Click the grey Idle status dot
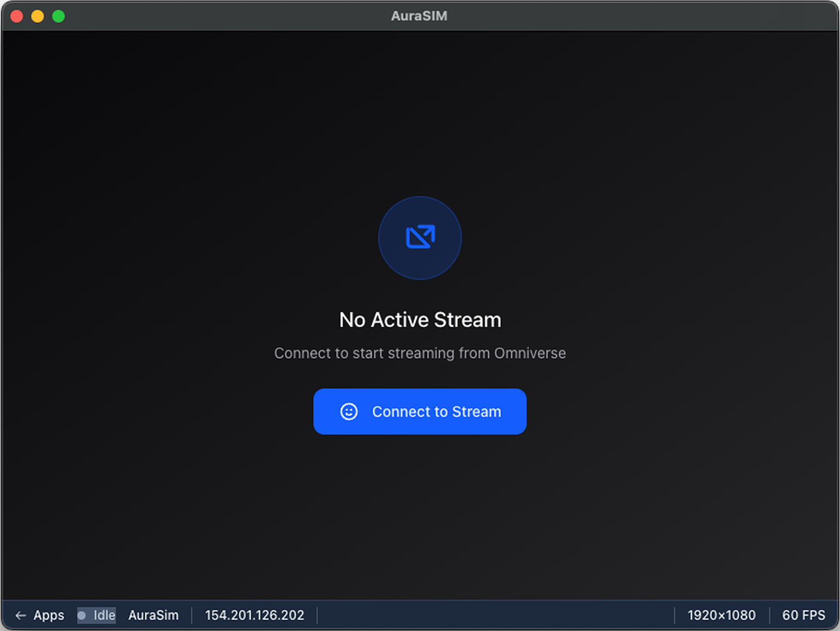This screenshot has height=631, width=840. [81, 615]
